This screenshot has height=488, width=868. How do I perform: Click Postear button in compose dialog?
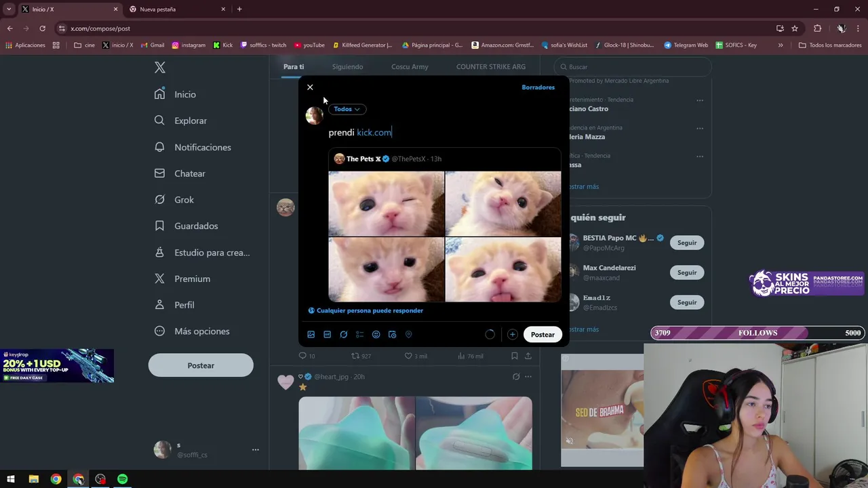tap(542, 334)
